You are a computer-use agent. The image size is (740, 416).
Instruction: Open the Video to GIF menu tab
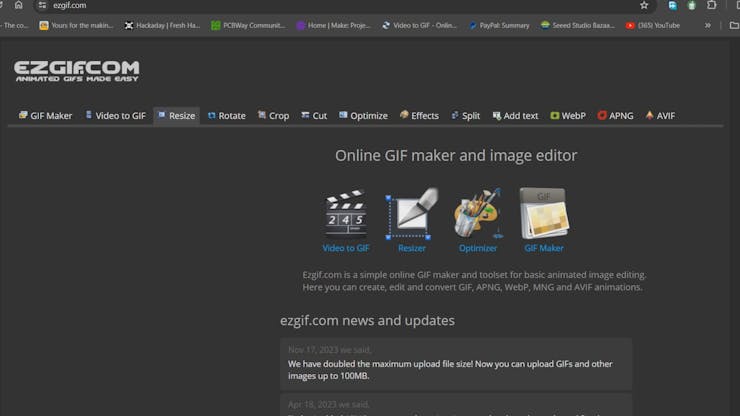point(116,116)
